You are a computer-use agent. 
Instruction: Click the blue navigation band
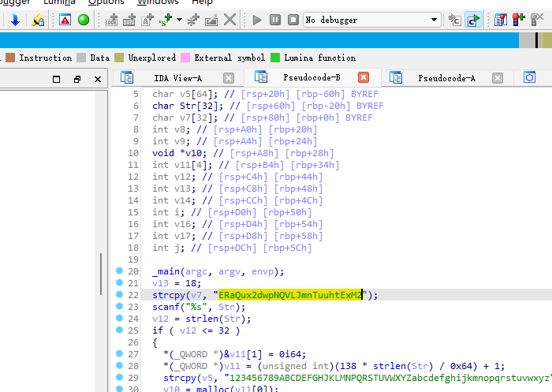[259, 40]
